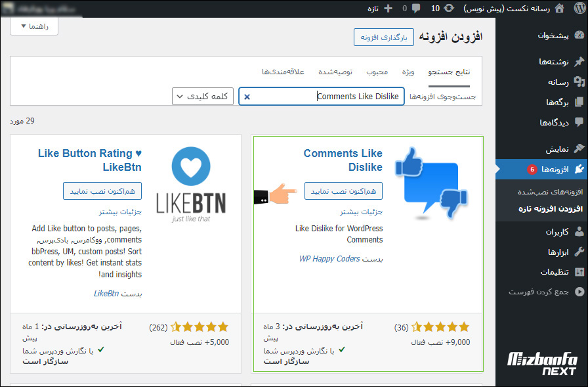Click the settings sliders icon beside تنظیمات

[579, 272]
